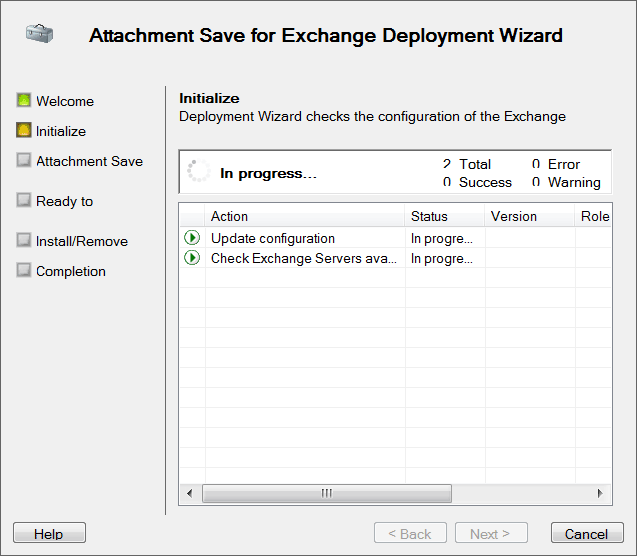Click the gray Ready to step icon

[24, 200]
